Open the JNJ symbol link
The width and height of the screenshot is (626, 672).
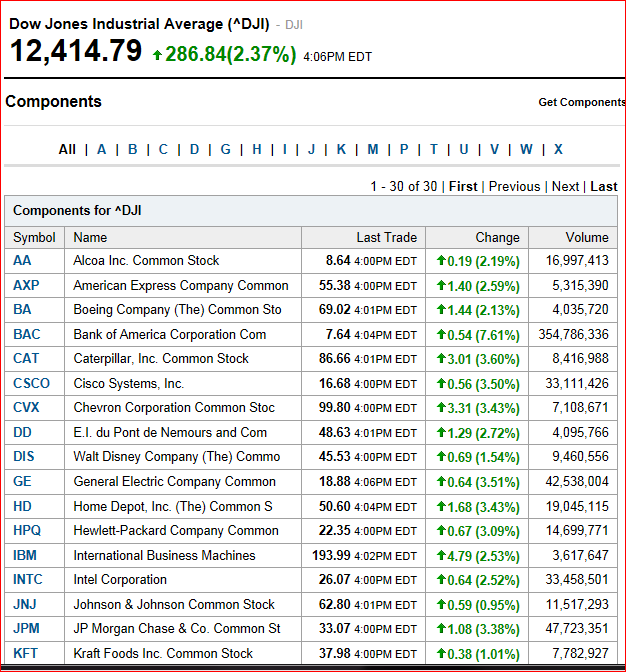[25, 604]
